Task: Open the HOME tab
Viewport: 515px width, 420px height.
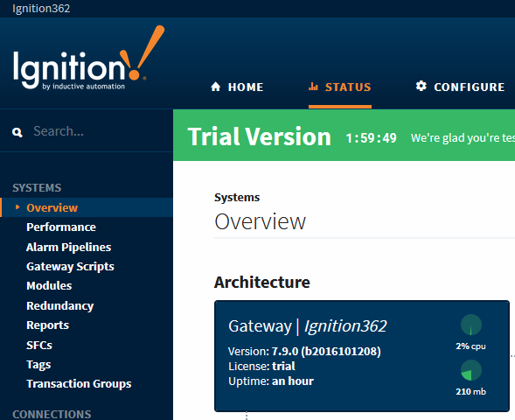Action: click(237, 87)
